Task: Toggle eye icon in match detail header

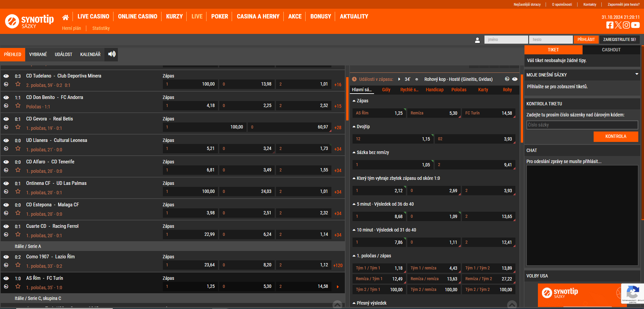Action: [x=515, y=79]
